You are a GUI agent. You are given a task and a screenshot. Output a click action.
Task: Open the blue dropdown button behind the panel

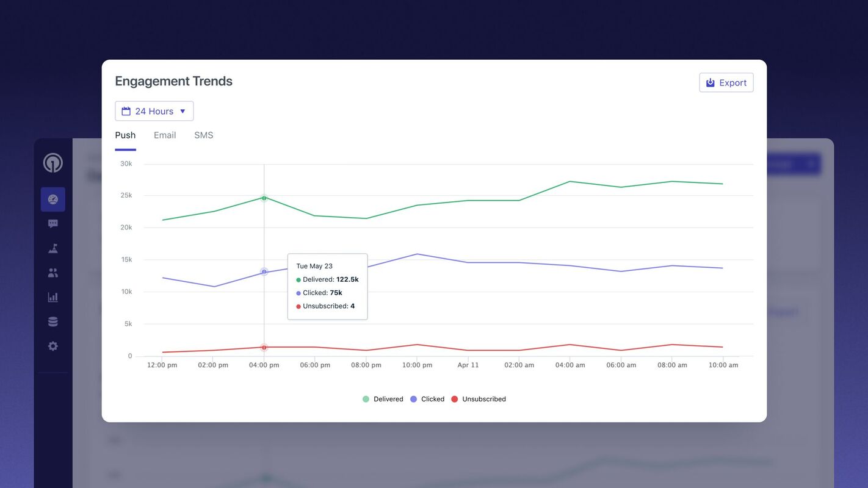coord(794,163)
